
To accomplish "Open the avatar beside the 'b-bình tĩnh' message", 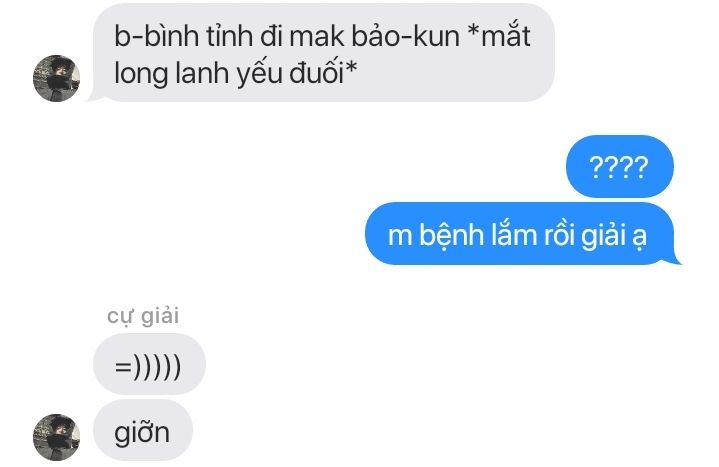I will coord(56,78).
